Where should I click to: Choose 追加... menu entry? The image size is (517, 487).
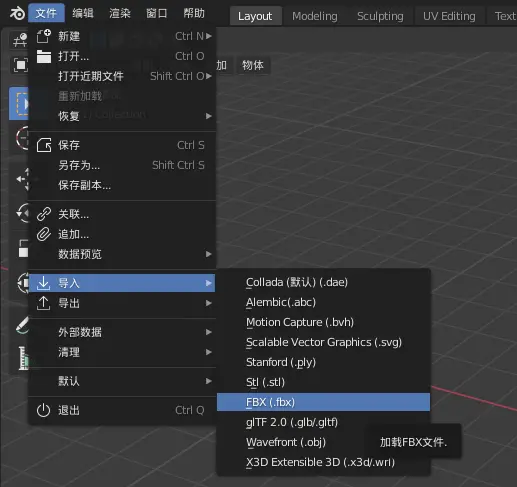(122, 234)
